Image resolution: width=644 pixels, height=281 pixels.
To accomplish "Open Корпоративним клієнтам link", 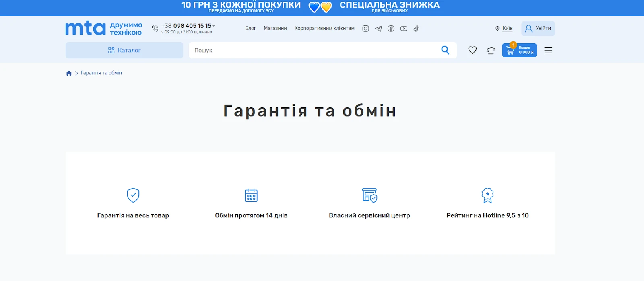I will tap(324, 28).
